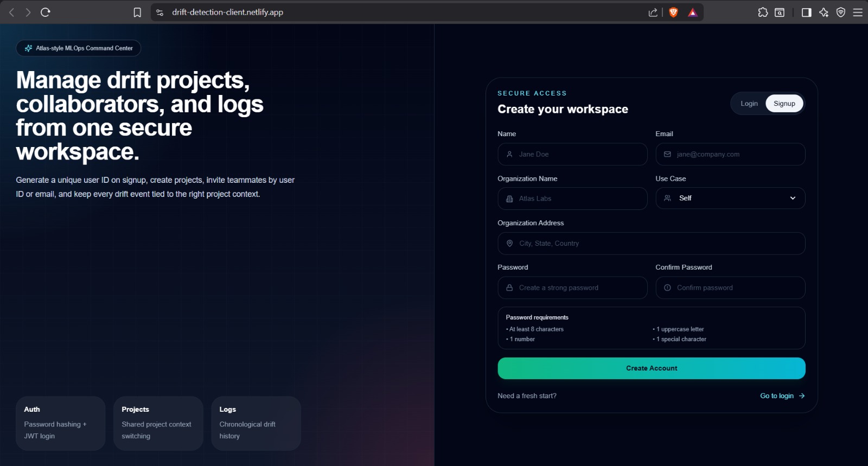Viewport: 868px width, 466px height.
Task: Click the share page icon in address bar
Action: [653, 12]
